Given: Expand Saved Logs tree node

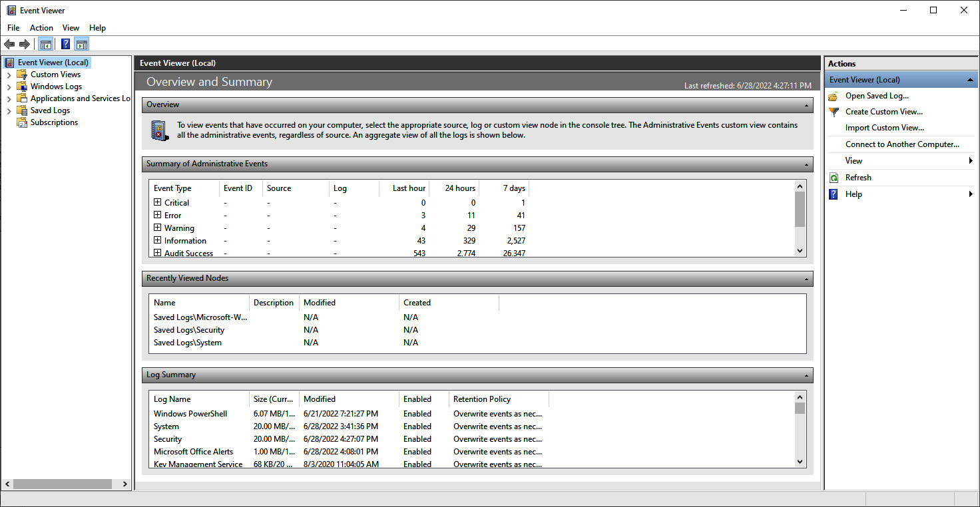Looking at the screenshot, I should point(9,110).
